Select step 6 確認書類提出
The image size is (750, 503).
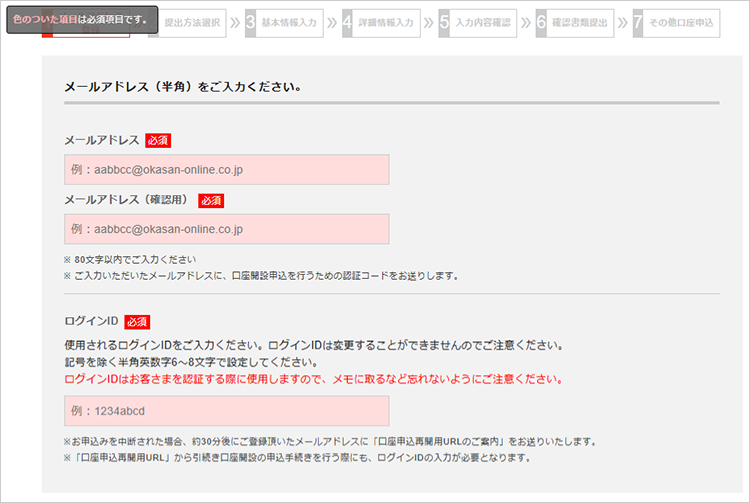[x=575, y=23]
